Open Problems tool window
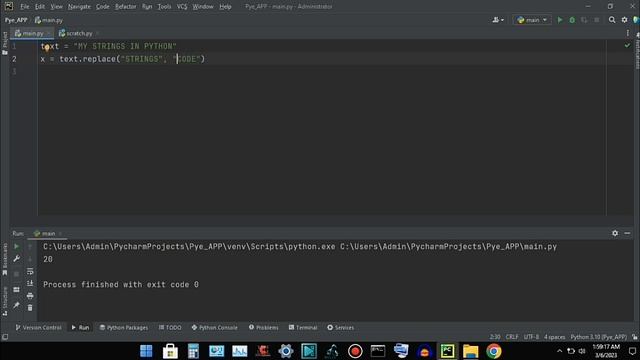The image size is (640, 360). (x=264, y=327)
